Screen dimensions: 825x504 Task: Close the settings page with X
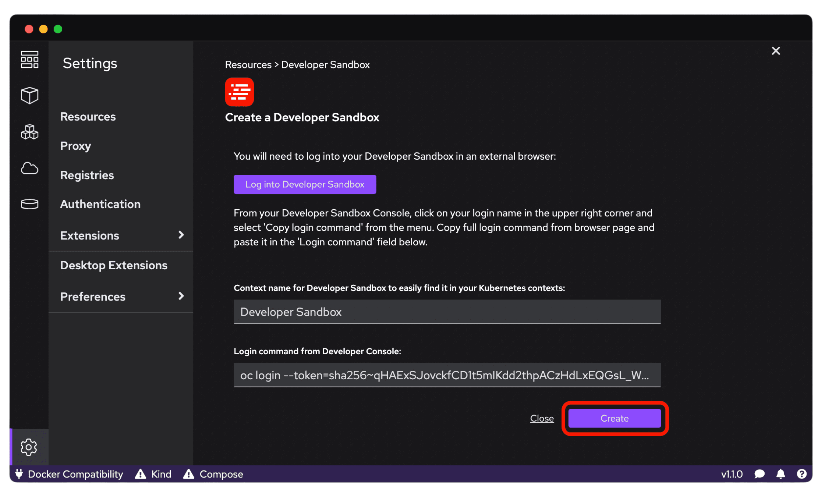(x=776, y=51)
